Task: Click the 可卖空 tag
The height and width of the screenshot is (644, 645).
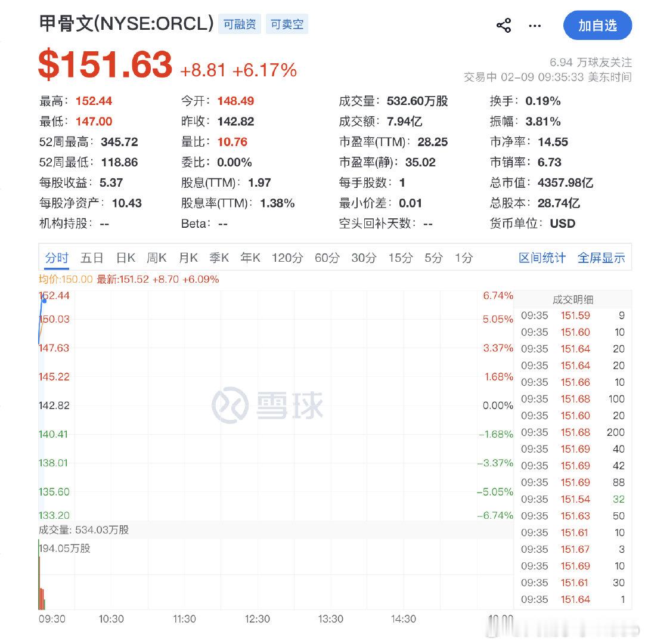Action: coord(287,24)
